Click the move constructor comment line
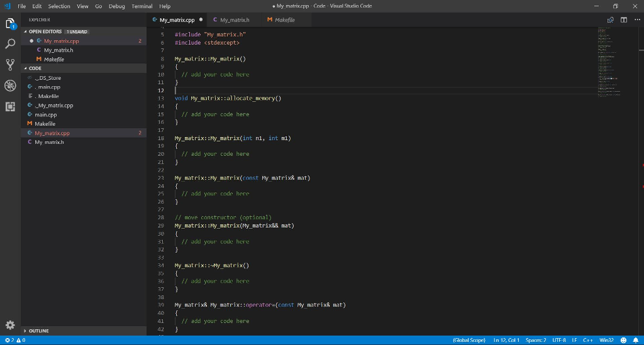This screenshot has width=644, height=345. [x=223, y=217]
